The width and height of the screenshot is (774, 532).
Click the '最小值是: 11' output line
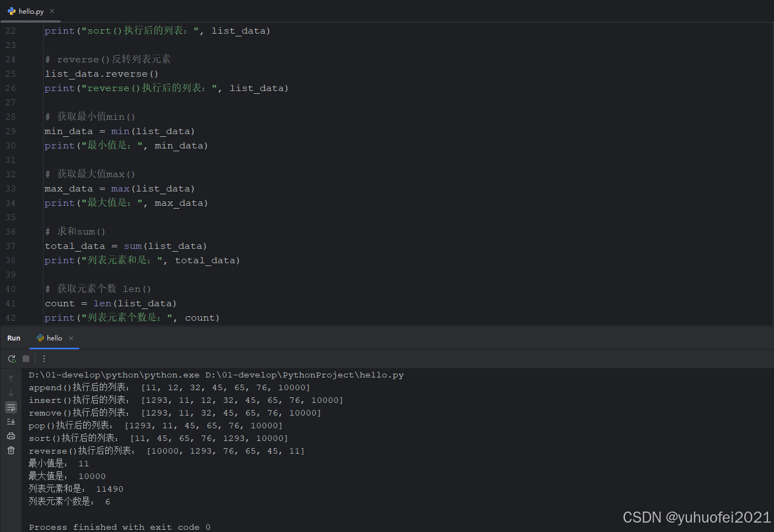(x=59, y=464)
